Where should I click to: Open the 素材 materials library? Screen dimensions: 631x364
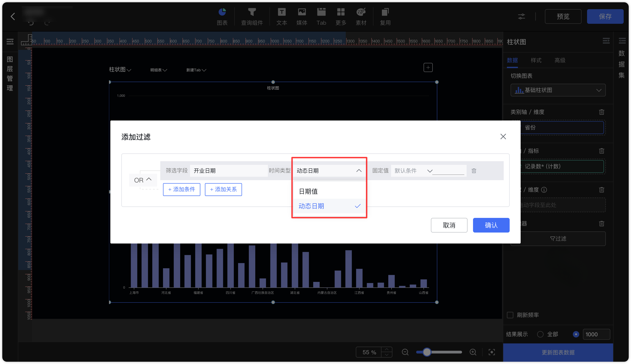point(361,16)
